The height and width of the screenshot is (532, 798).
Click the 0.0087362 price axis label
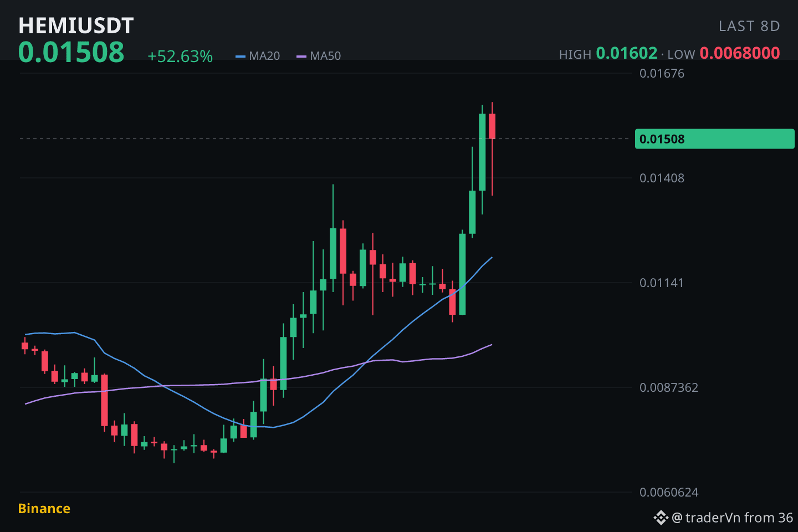pyautogui.click(x=669, y=387)
